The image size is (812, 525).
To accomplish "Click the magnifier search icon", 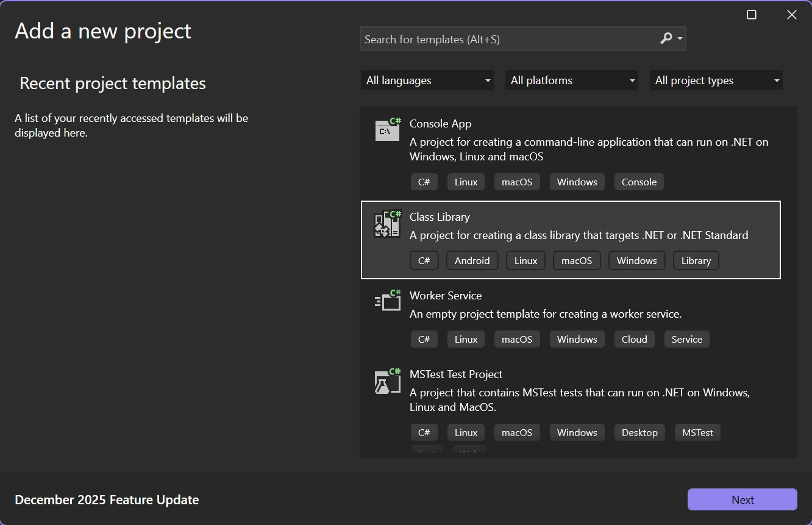I will 666,39.
